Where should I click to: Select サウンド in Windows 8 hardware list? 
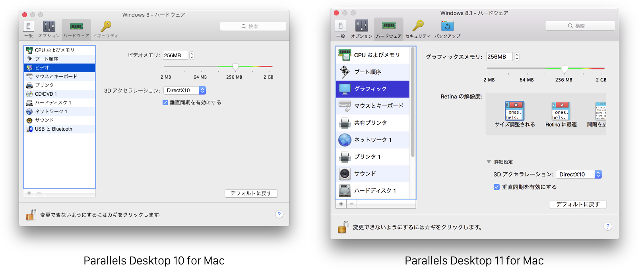(60, 120)
